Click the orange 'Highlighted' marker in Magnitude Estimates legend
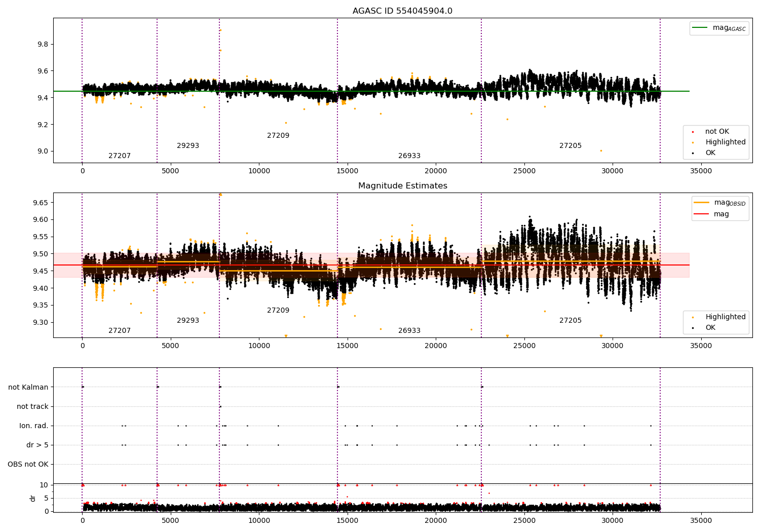The image size is (760, 532). tap(693, 318)
